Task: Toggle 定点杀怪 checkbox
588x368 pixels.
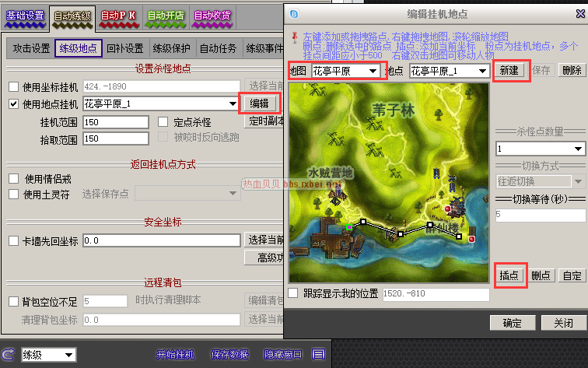Action: tap(163, 121)
